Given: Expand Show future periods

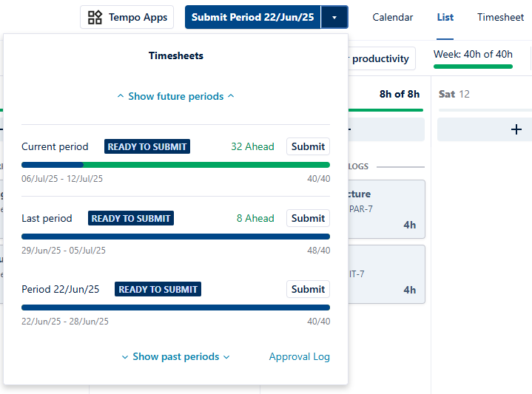Looking at the screenshot, I should (x=175, y=96).
